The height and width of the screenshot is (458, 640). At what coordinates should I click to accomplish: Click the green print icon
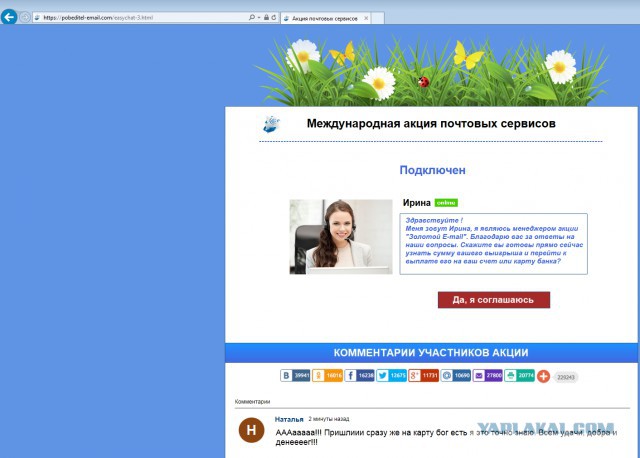[510, 376]
